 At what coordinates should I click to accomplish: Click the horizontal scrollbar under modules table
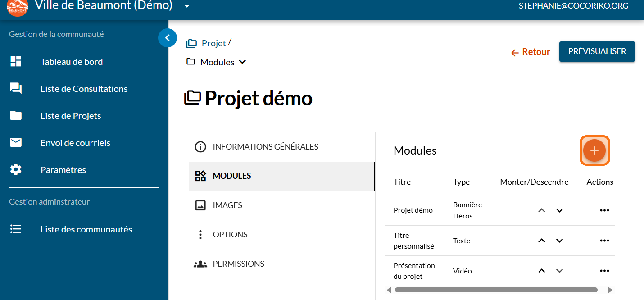[495, 290]
